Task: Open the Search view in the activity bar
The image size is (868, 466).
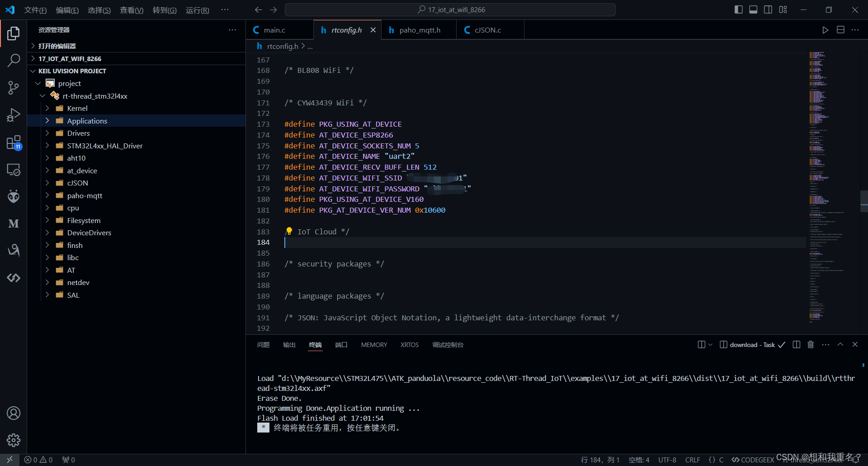Action: 14,60
